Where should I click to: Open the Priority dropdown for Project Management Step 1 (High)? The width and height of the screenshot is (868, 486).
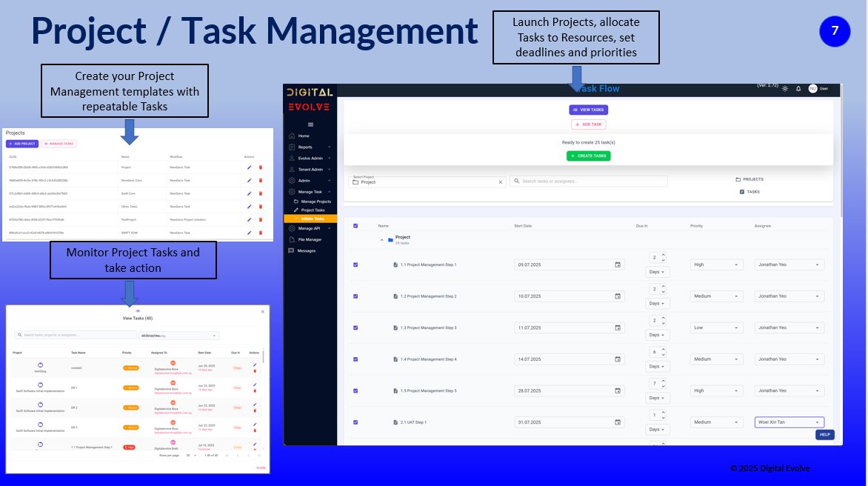click(716, 264)
